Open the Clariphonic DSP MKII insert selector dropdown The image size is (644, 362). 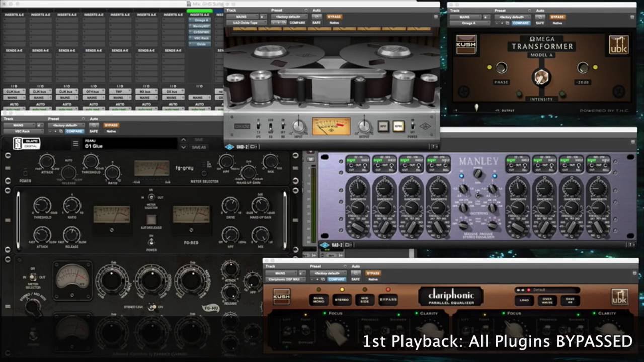(x=285, y=279)
